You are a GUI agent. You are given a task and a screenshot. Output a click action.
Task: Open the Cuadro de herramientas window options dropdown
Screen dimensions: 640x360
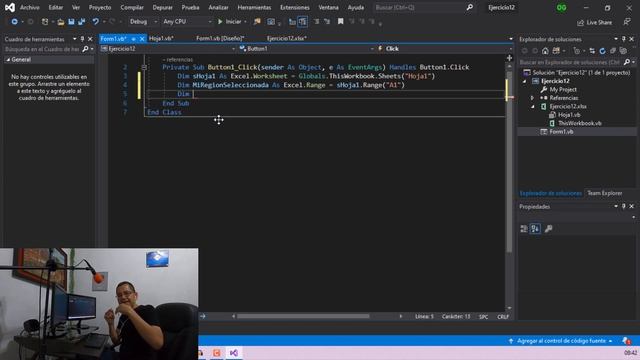point(75,39)
